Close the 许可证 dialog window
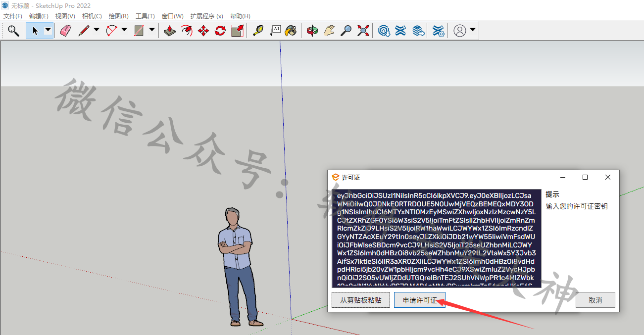Viewport: 644px width, 335px height. coord(608,177)
